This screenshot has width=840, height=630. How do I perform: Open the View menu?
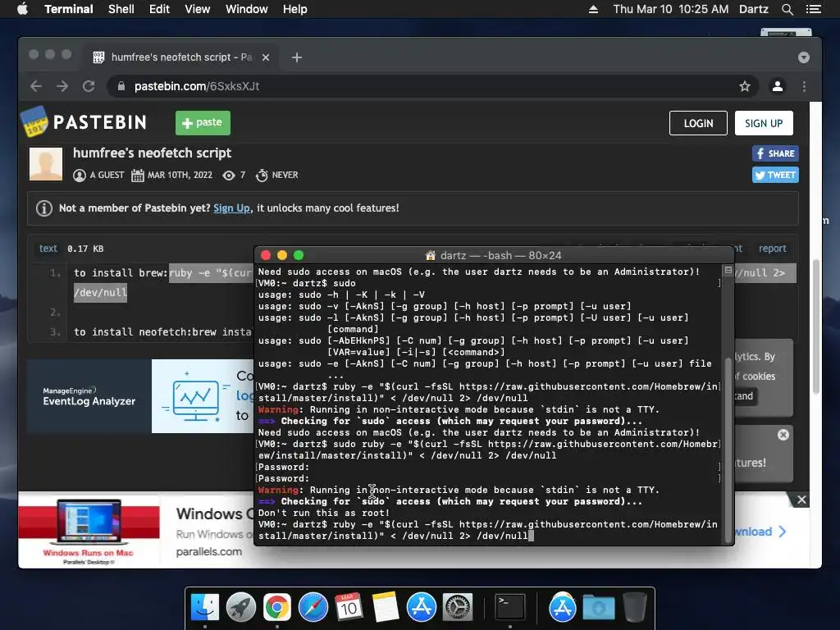(x=197, y=9)
